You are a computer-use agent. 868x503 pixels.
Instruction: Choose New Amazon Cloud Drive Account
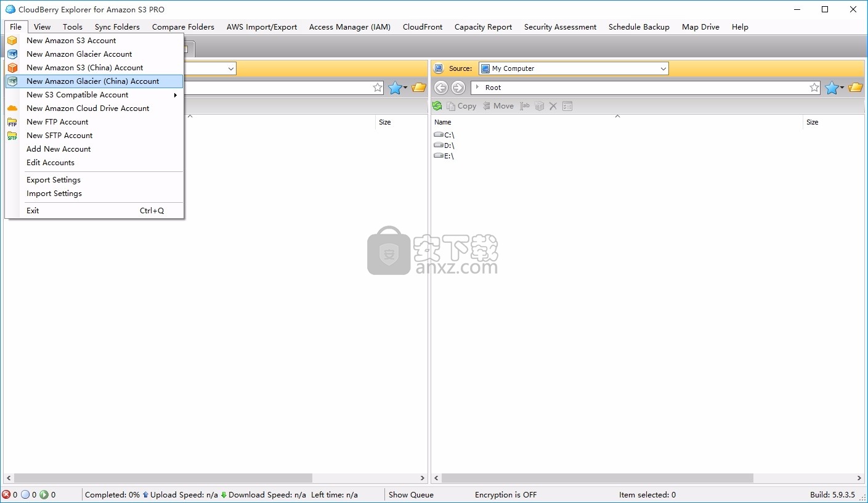[x=94, y=108]
